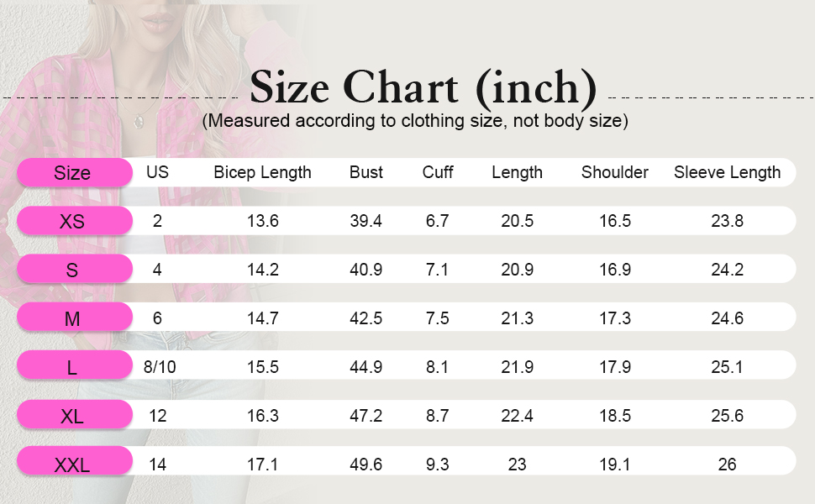This screenshot has width=815, height=504.
Task: Click the Sleeve Length column header
Action: (x=727, y=172)
